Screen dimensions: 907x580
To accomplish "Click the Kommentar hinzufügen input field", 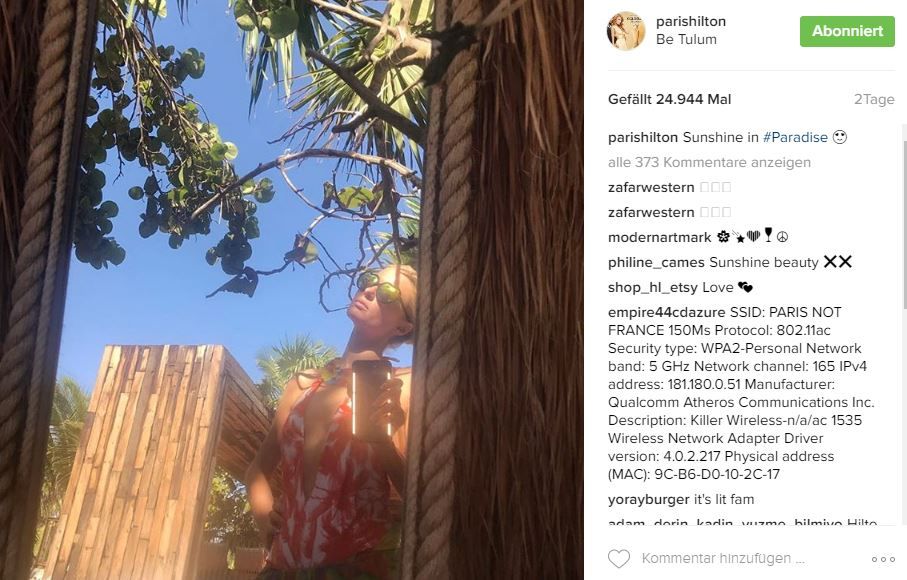I will 723,559.
